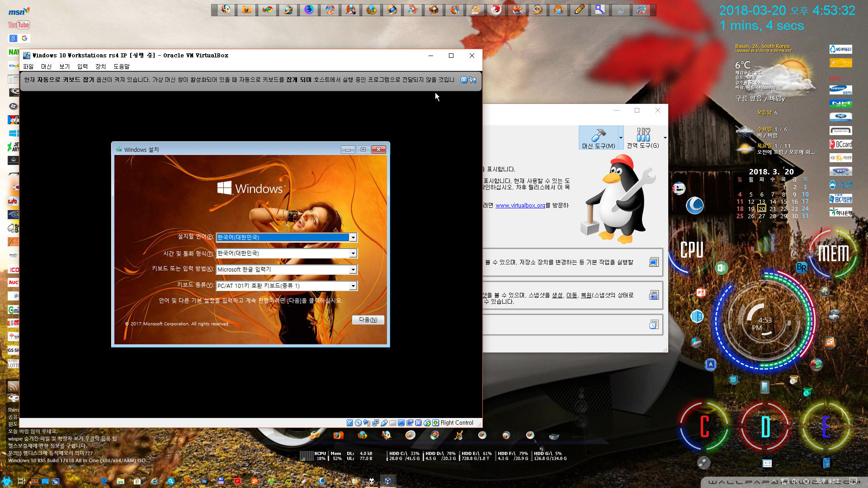
Task: Open the 입력 menu
Action: coord(83,66)
